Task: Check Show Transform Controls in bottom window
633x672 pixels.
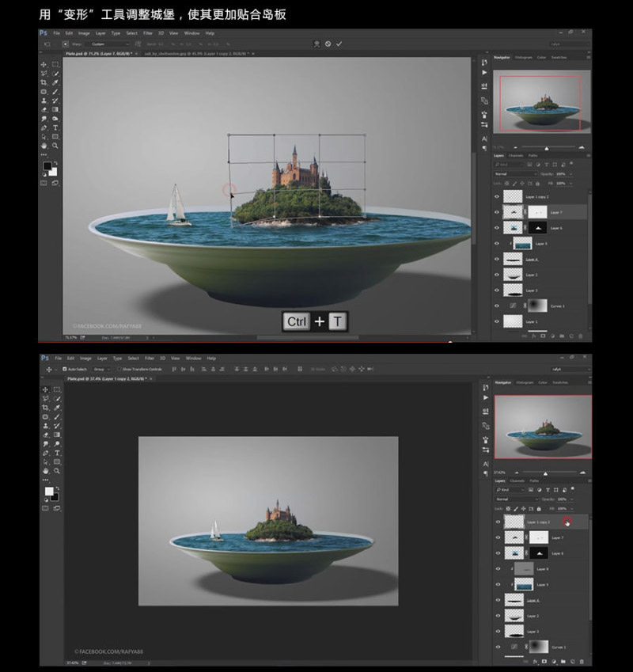Action: pyautogui.click(x=119, y=369)
